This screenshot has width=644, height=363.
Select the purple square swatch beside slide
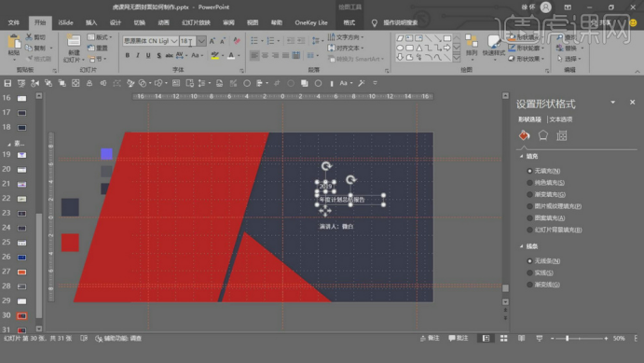pyautogui.click(x=106, y=154)
